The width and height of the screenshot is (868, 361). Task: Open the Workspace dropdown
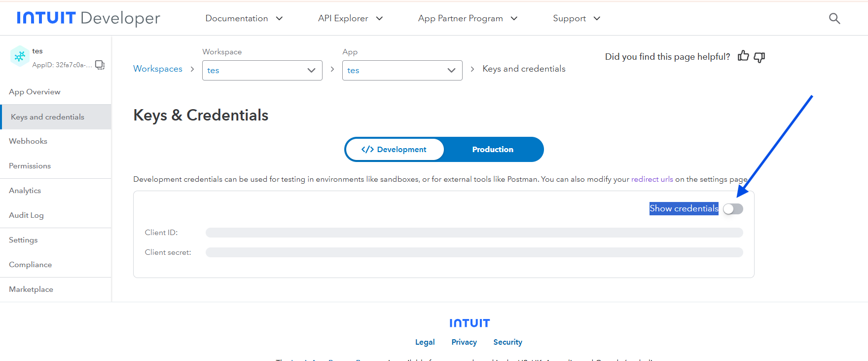[262, 70]
